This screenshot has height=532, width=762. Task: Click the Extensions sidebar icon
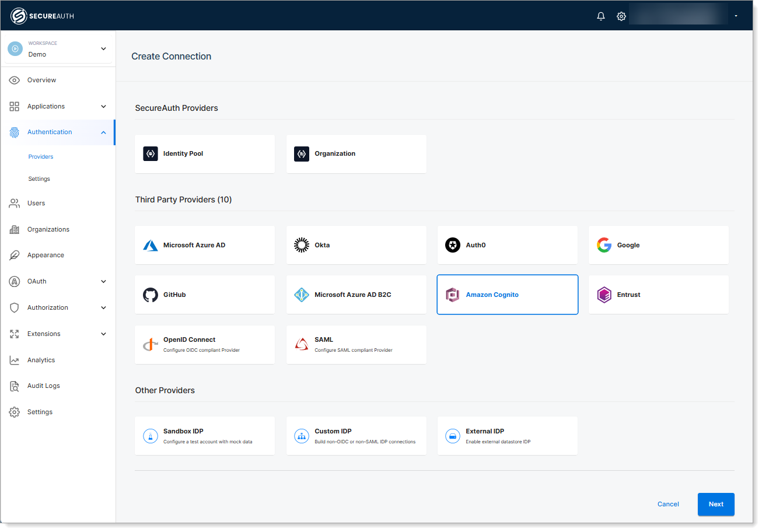(15, 334)
